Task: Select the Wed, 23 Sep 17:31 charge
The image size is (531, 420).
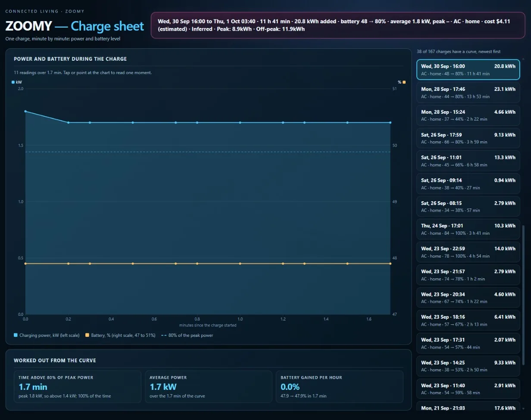Action: (x=468, y=343)
